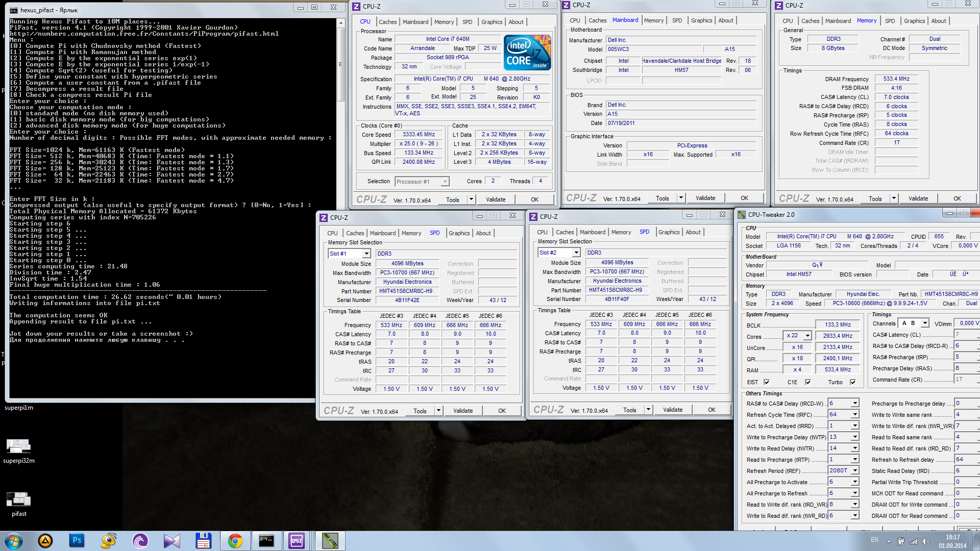Click the network signal tray icon
This screenshot has height=551, width=980.
(914, 541)
